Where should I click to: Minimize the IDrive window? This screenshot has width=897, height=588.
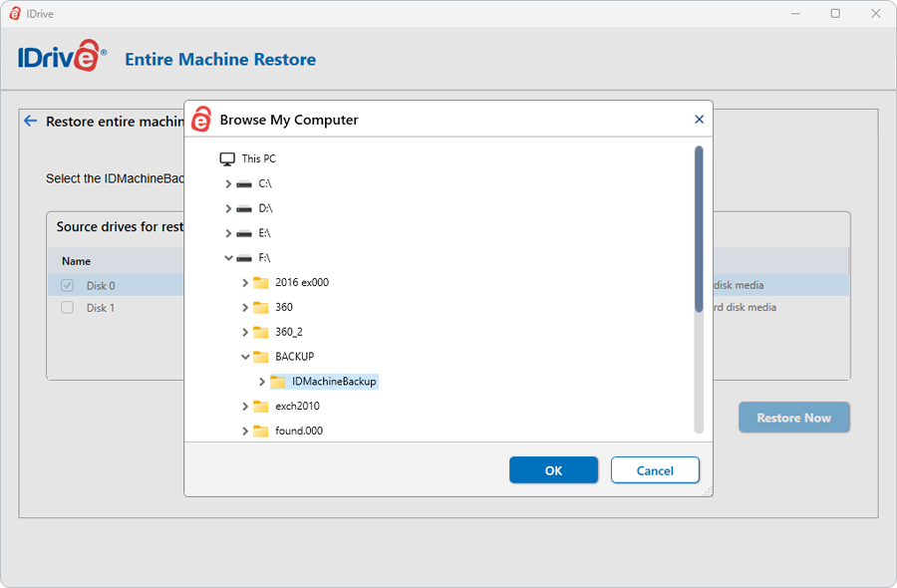click(x=795, y=13)
